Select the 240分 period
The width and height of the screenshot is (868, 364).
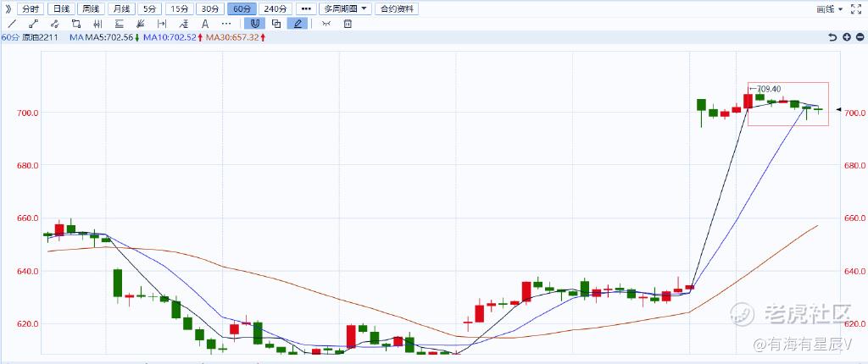[275, 8]
